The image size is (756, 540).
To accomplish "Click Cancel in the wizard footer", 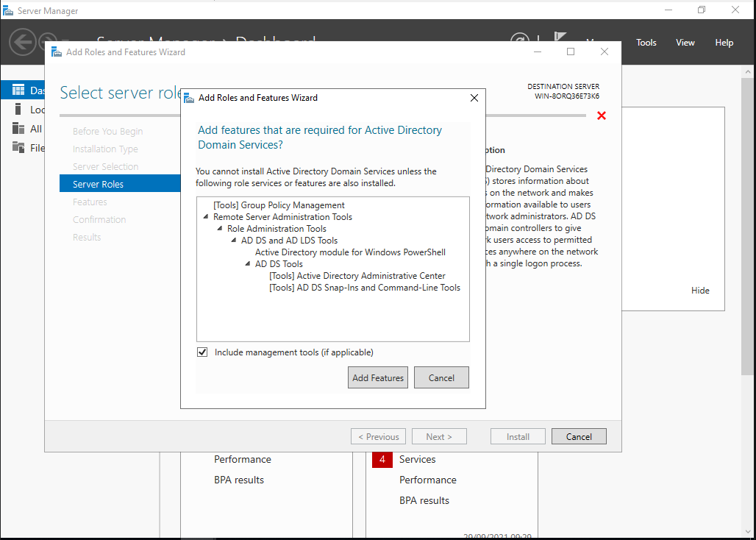I will pyautogui.click(x=579, y=436).
